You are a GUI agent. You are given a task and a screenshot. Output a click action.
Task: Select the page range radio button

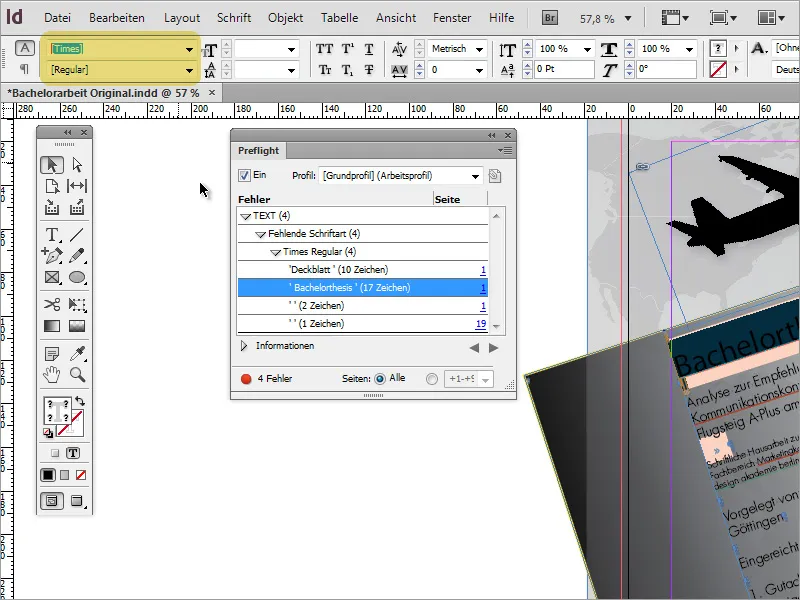click(x=432, y=379)
